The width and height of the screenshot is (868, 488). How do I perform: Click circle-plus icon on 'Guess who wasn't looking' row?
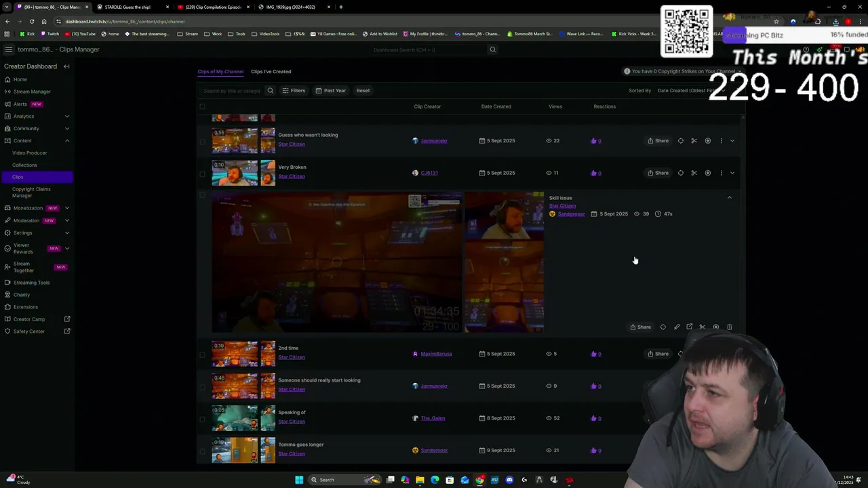(707, 141)
